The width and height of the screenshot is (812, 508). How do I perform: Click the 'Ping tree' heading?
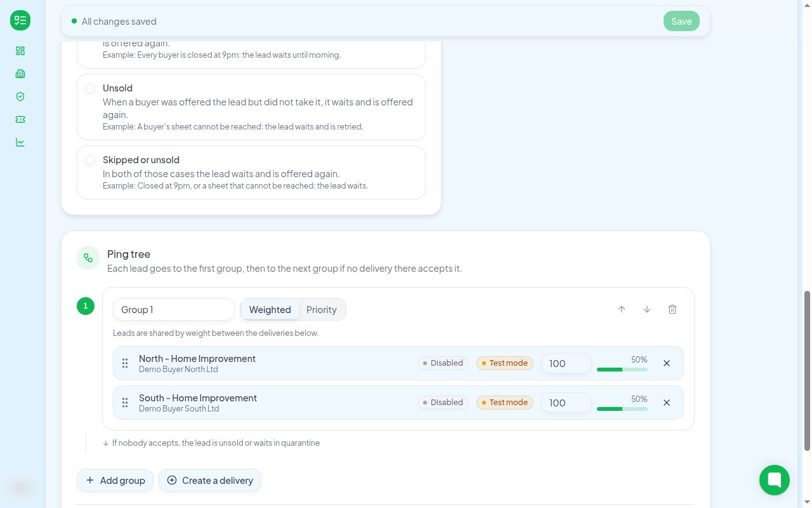tap(129, 254)
